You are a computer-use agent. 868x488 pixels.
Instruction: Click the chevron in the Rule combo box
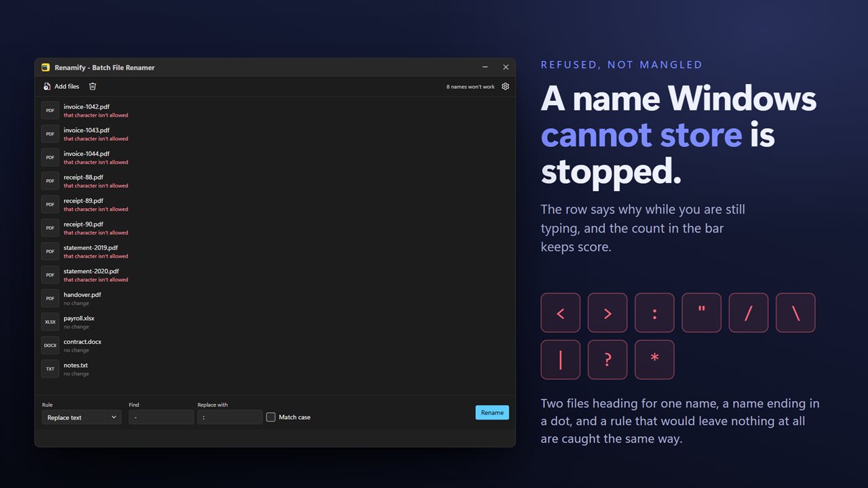point(114,418)
